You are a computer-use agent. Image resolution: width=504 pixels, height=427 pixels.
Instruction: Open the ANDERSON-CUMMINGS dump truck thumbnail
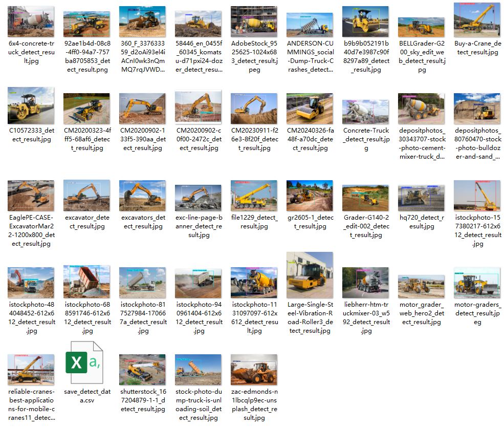[x=310, y=25]
